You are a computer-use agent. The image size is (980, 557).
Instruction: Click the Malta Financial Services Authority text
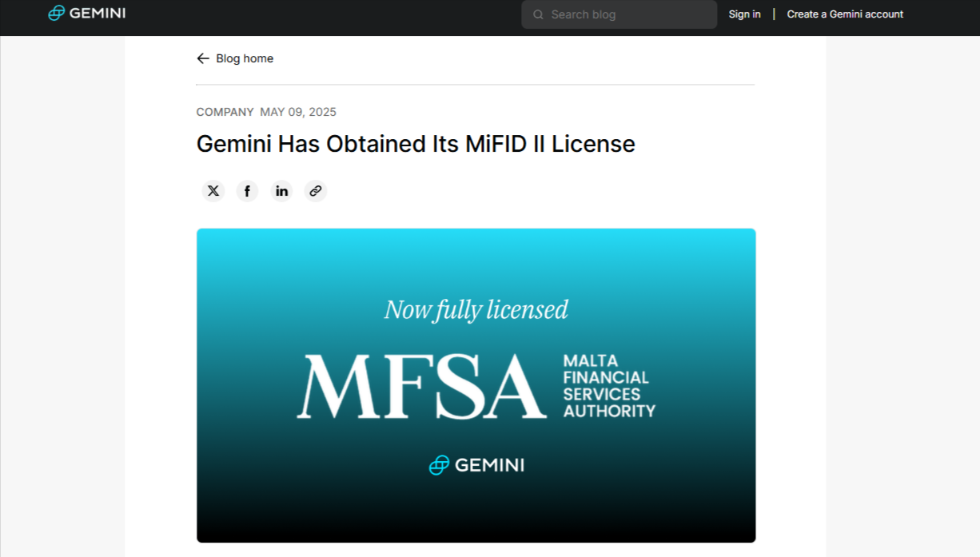click(x=608, y=386)
